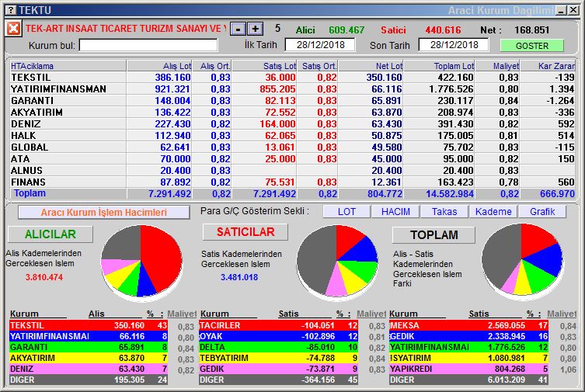Select red MEKSA entry in totals list

[469, 325]
